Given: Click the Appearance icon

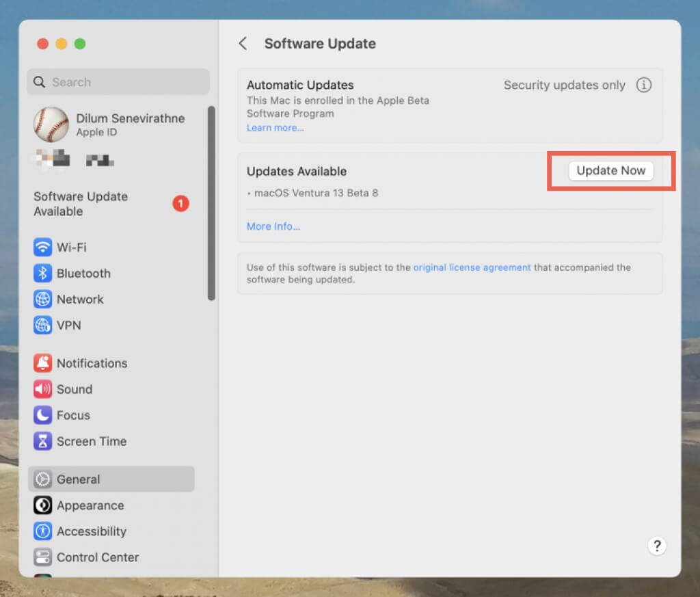Looking at the screenshot, I should coord(43,505).
